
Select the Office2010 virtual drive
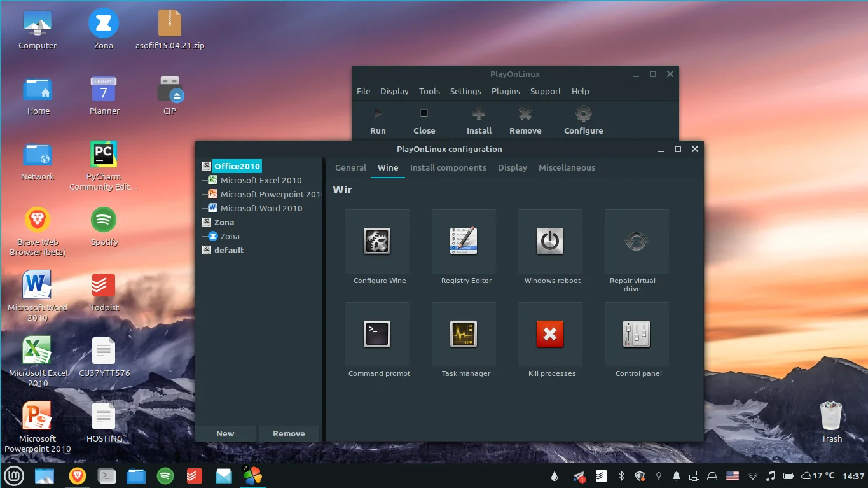point(237,167)
